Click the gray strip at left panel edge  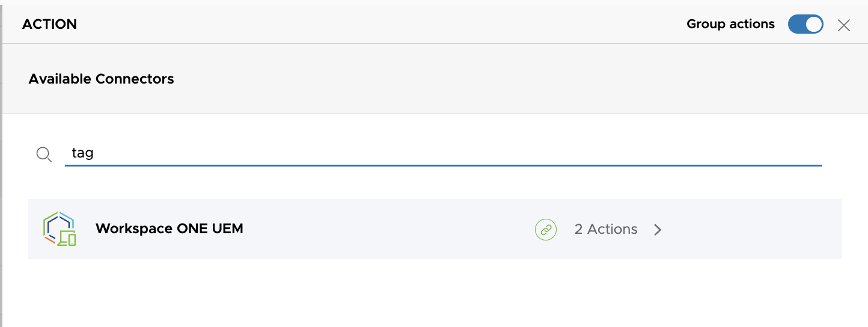1,180
